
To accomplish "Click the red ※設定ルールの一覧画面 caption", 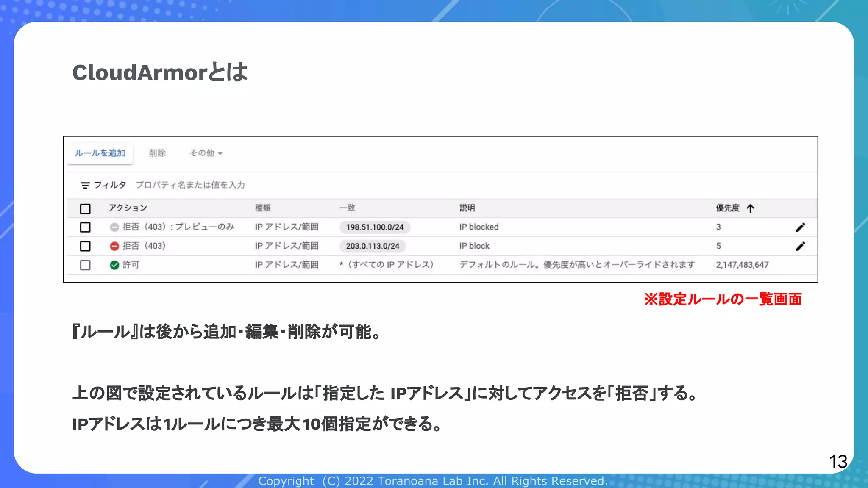I will 723,299.
